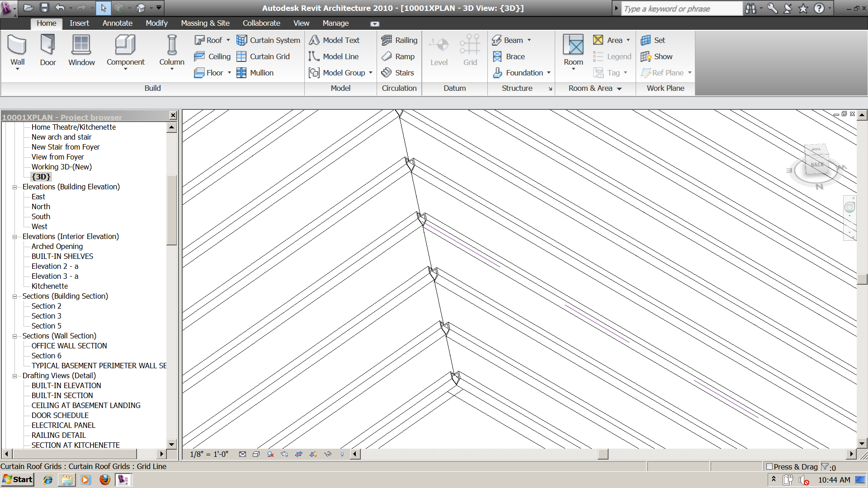The height and width of the screenshot is (488, 868).
Task: Open the Massing & Site tab
Action: coord(205,23)
